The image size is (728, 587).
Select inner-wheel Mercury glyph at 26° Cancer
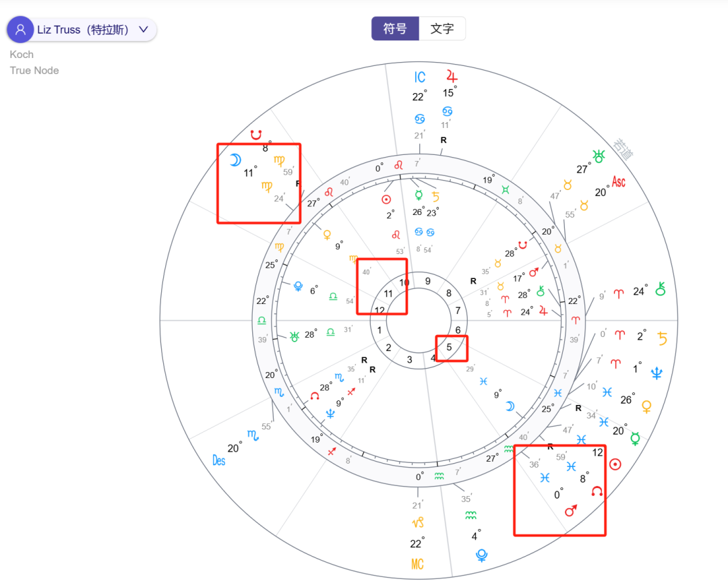pos(419,195)
